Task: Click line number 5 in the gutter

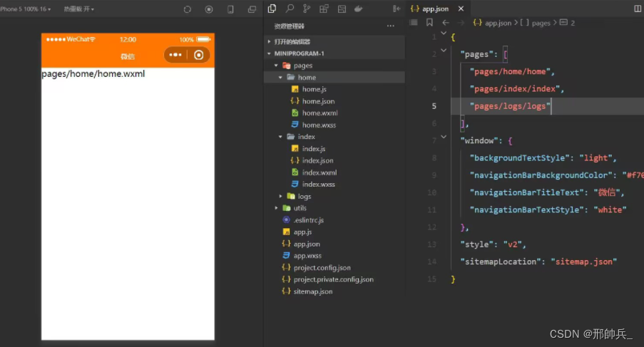Action: coord(434,106)
